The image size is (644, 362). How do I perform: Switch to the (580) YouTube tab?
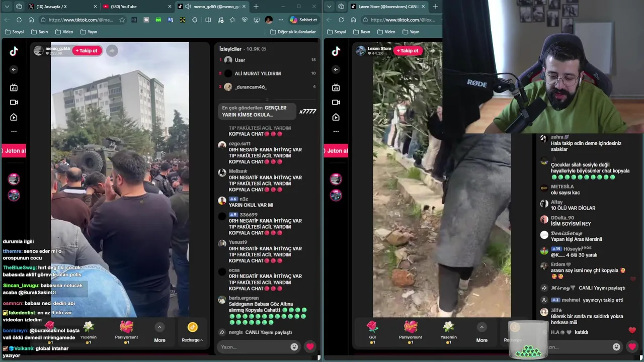click(136, 7)
